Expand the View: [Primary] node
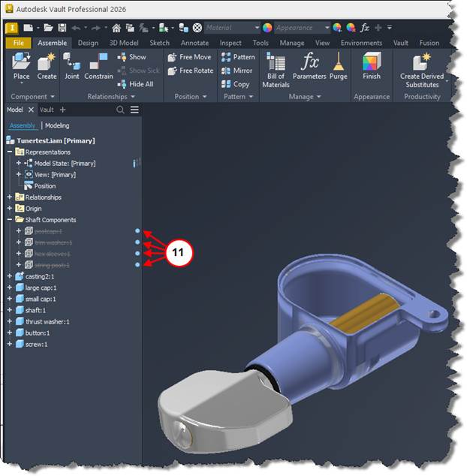Screen dimensions: 467x476 point(19,174)
